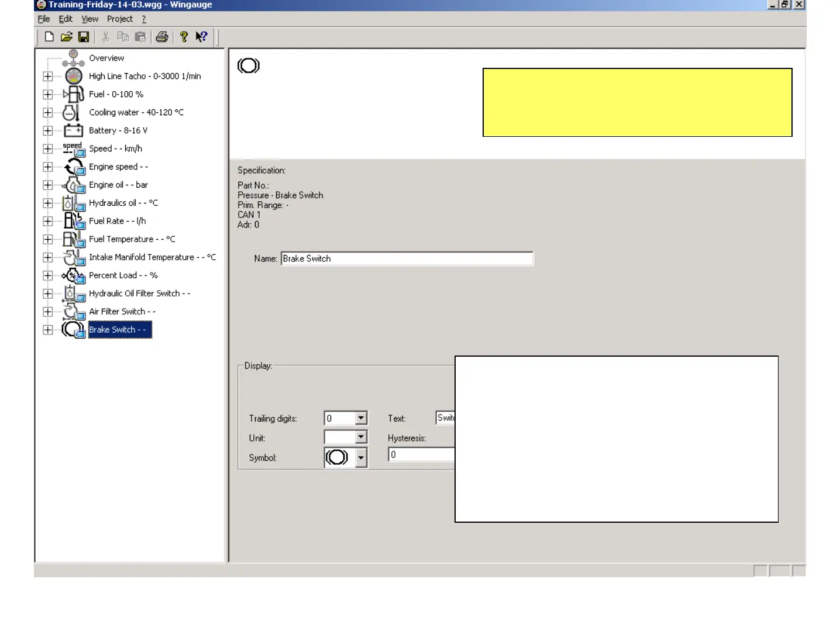Expand the Cooling water tree node
840x628 pixels.
coord(48,112)
